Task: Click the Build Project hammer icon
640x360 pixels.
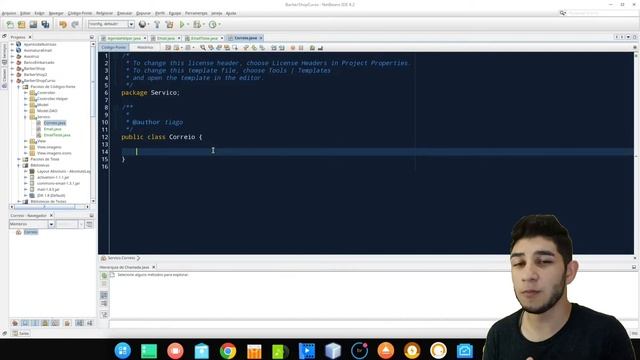Action: (157, 24)
